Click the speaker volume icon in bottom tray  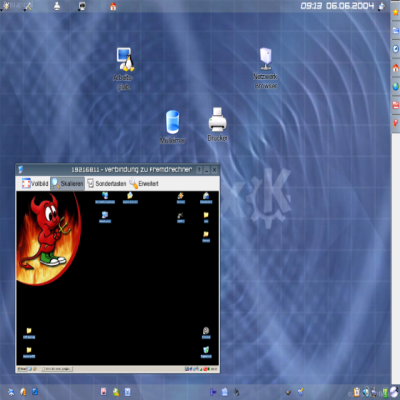[366, 391]
